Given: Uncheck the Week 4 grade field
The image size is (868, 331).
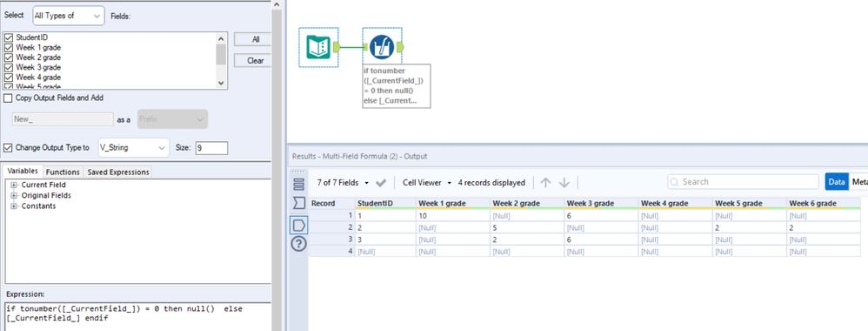Looking at the screenshot, I should point(9,78).
